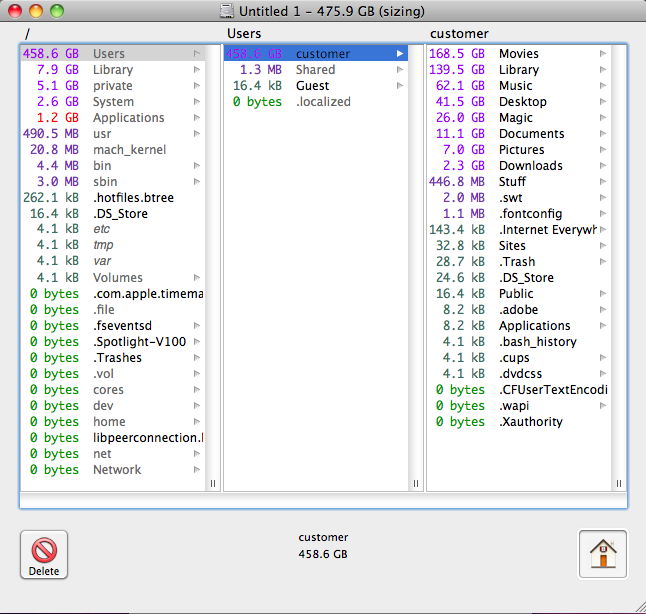Expand the bin folder arrow
Image resolution: width=646 pixels, height=614 pixels.
pos(197,166)
